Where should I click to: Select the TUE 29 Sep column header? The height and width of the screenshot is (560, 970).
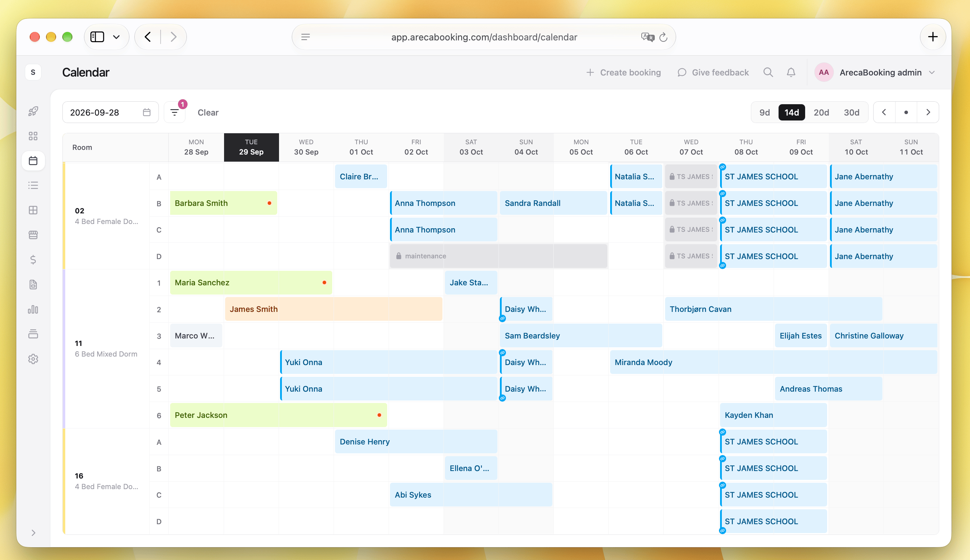[251, 147]
